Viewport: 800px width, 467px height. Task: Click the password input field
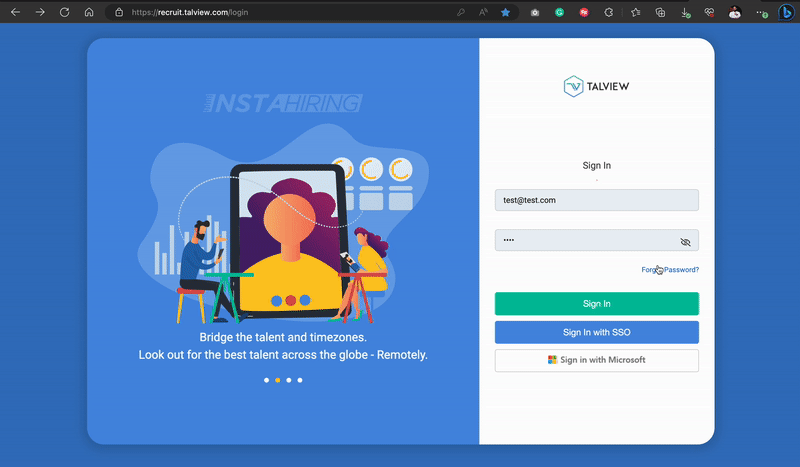[596, 240]
